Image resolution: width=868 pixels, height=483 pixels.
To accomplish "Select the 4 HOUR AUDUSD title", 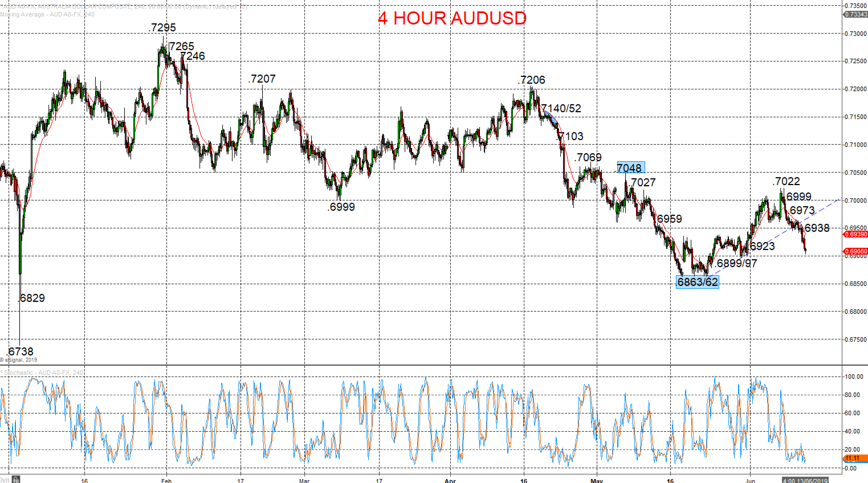I will (x=452, y=18).
